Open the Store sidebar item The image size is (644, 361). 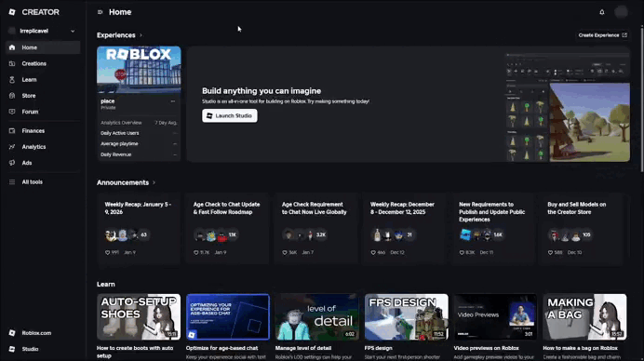coord(43,96)
